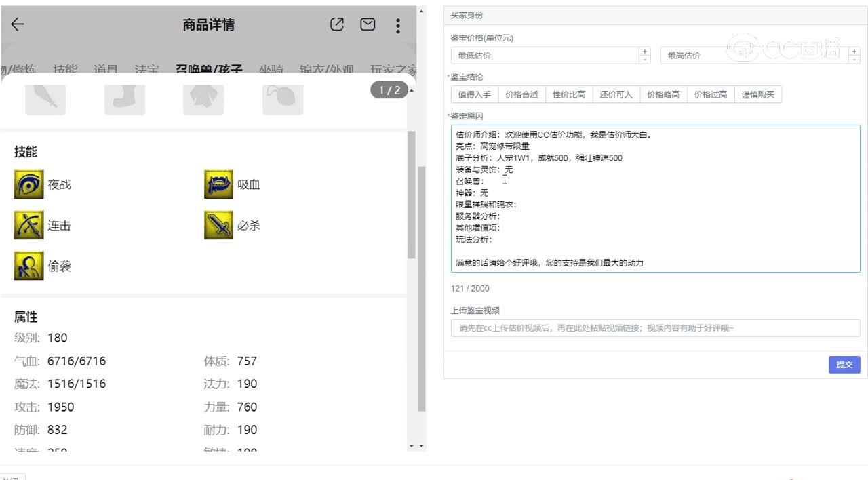The width and height of the screenshot is (868, 480).
Task: Open the share icon in header
Action: [x=336, y=25]
